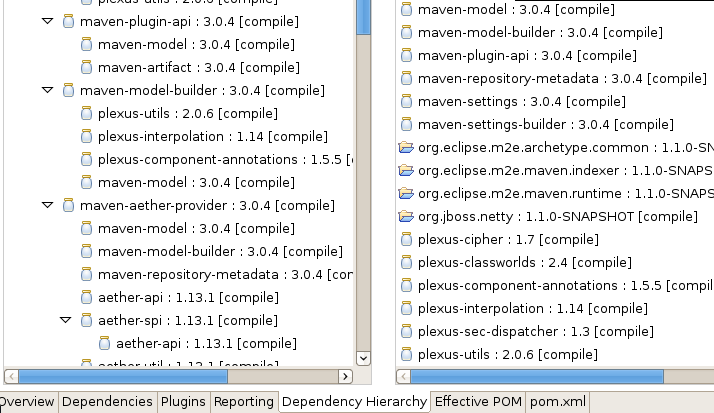The width and height of the screenshot is (714, 413).
Task: Click plexus-interpolation jar icon in the hierarchy tree
Action: tap(87, 136)
